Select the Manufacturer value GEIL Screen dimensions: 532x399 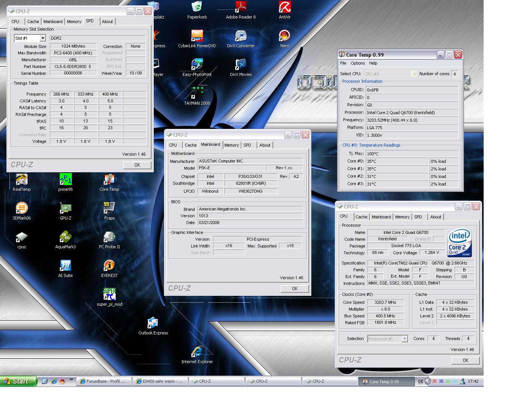tap(73, 60)
